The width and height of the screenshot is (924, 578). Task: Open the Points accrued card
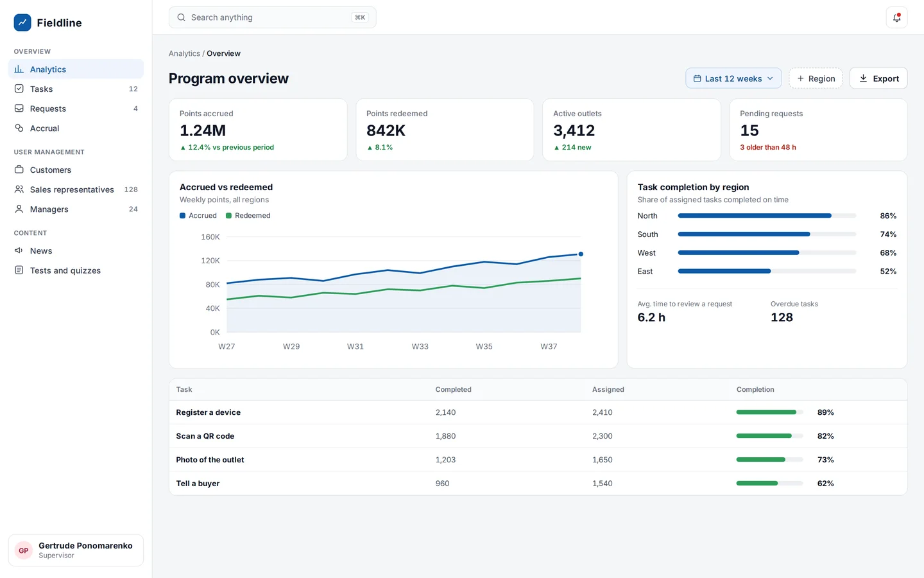tap(258, 130)
